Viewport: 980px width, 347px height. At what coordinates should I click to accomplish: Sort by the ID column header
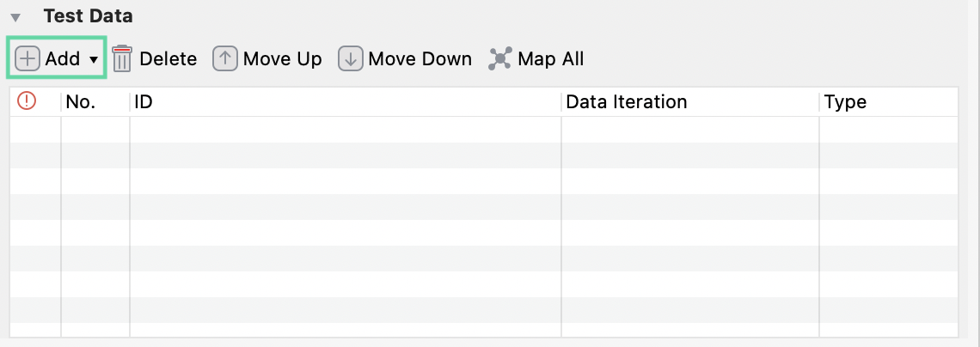coord(144,102)
